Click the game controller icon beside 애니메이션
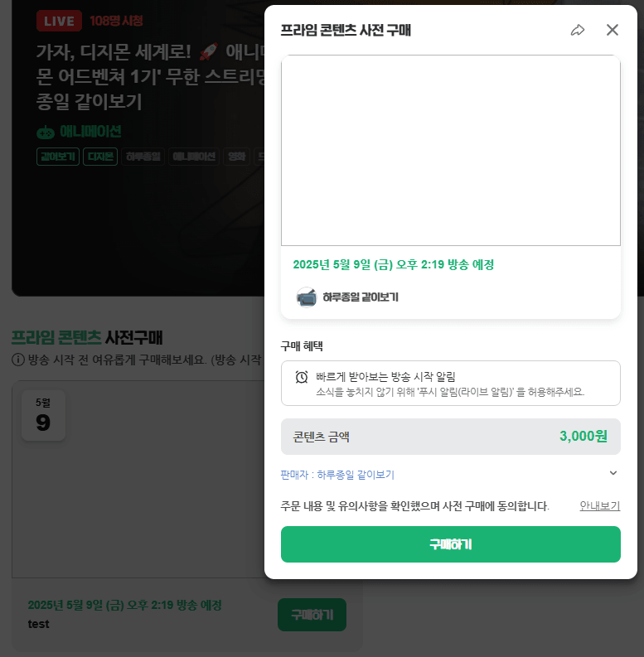644x657 pixels. 46,133
